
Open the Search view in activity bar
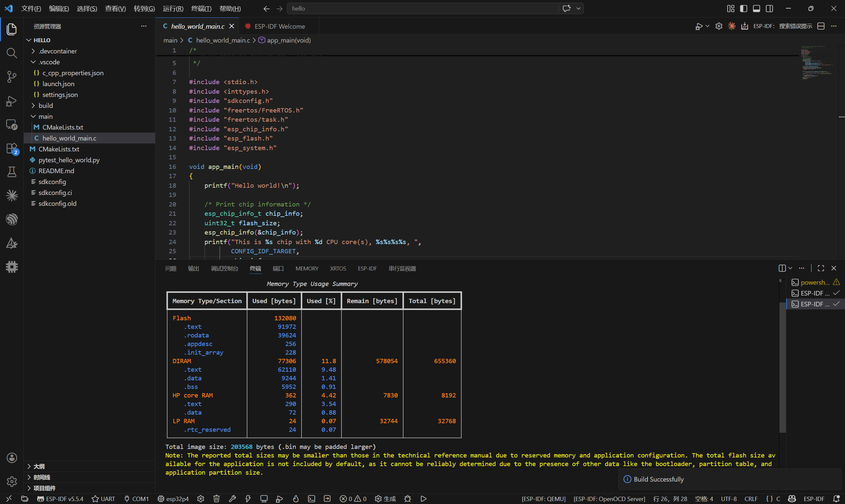pos(12,53)
